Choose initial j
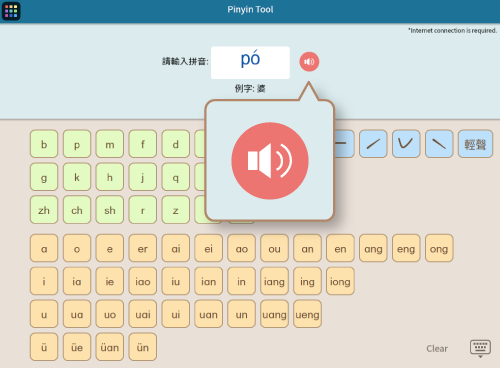 (143, 177)
